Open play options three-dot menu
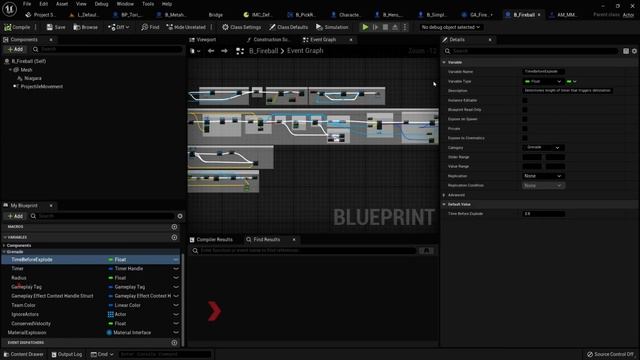 coord(404,27)
